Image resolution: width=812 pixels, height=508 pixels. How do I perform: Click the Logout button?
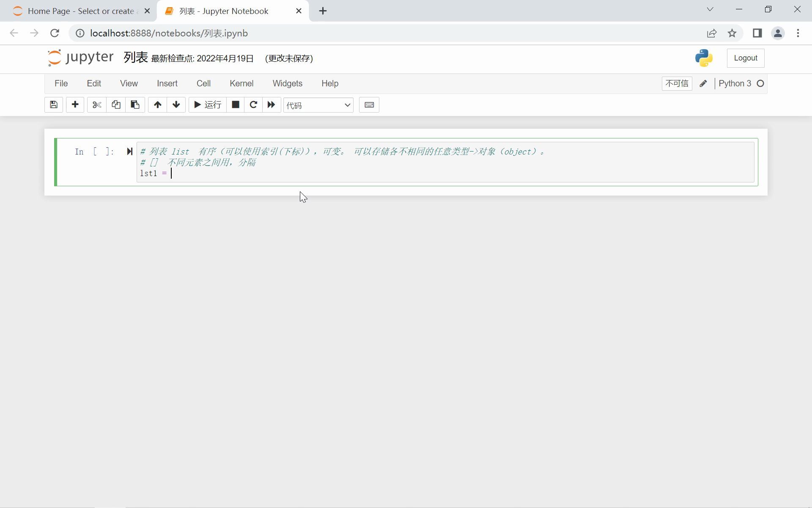[745, 58]
